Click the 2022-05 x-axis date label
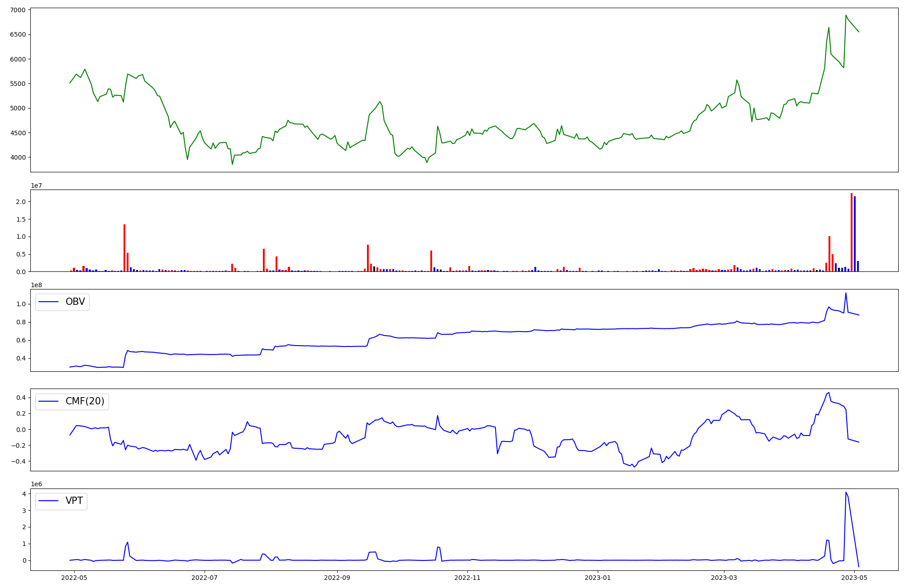Screen dimensions: 905x588 pos(74,578)
